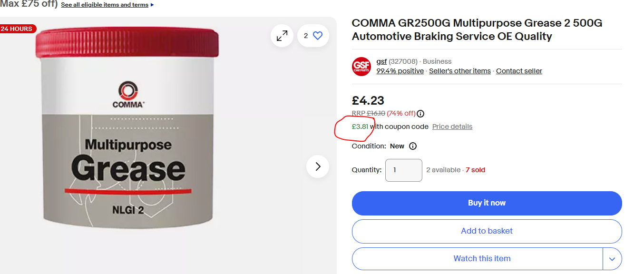Add item to watchlist via heart icon

[318, 36]
